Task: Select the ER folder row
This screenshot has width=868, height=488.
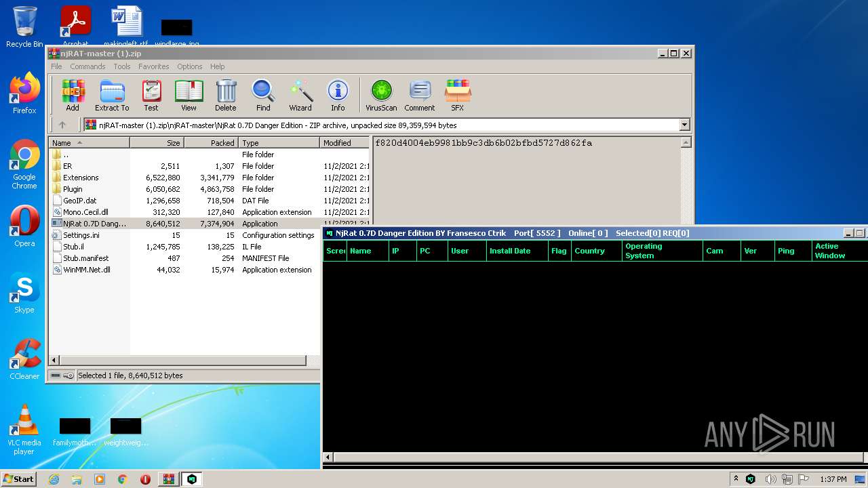Action: [210, 166]
